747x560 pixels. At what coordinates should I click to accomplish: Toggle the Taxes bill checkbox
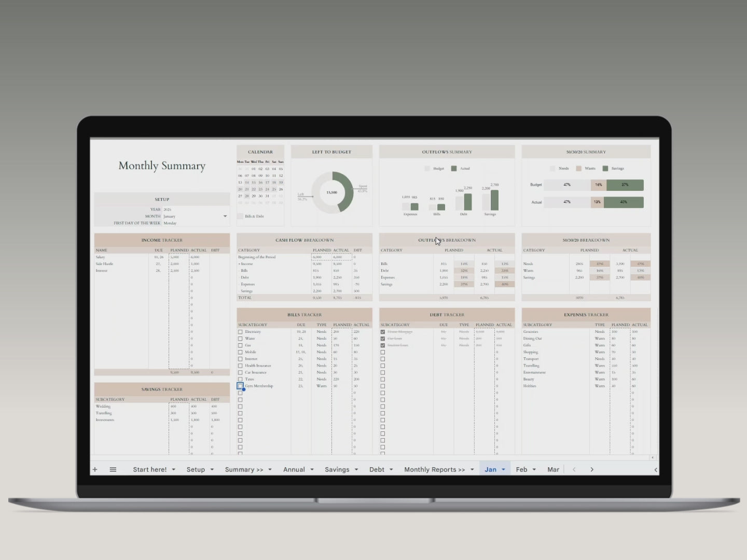coord(240,380)
